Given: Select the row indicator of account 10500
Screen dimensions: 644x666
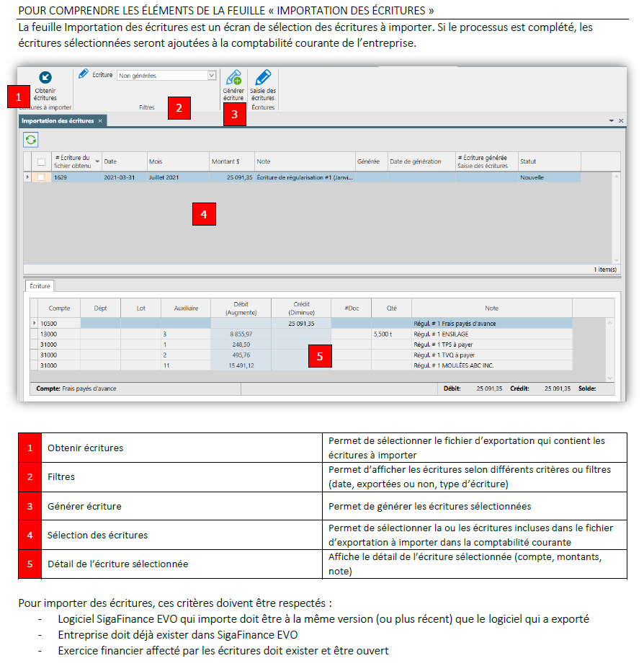Looking at the screenshot, I should [34, 323].
